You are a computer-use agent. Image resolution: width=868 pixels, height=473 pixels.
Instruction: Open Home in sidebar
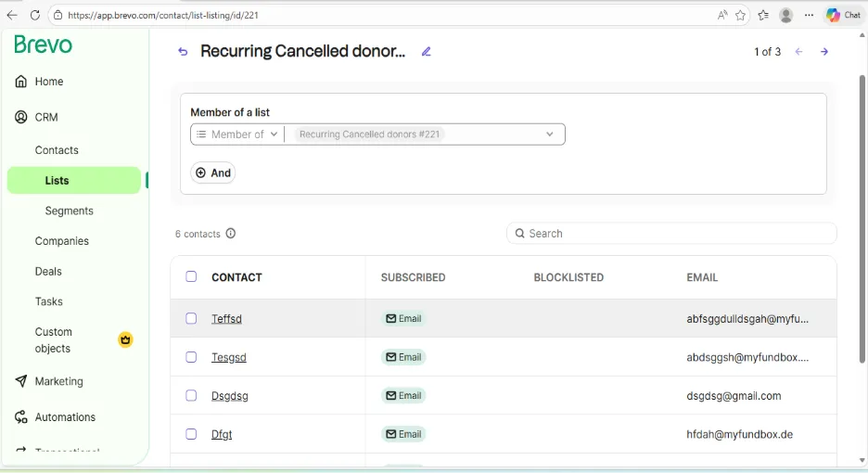point(49,82)
